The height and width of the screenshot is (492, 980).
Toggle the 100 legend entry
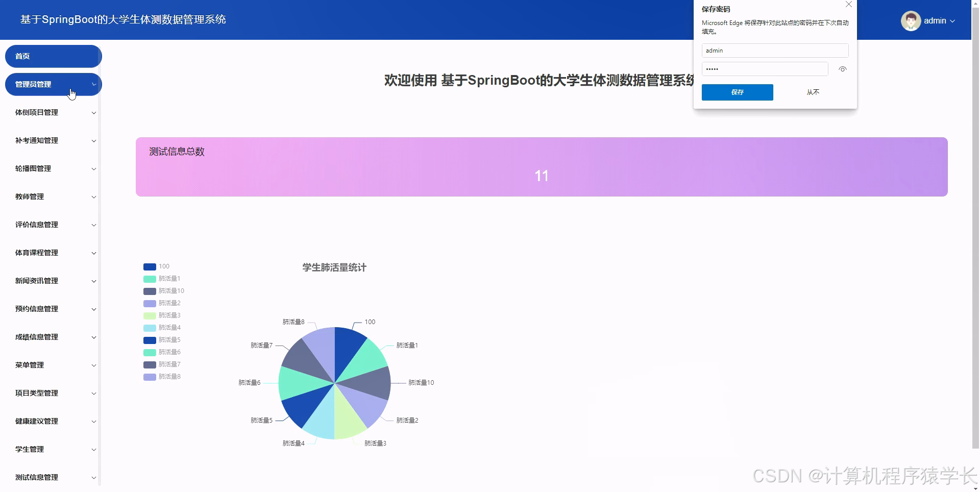[x=163, y=266]
